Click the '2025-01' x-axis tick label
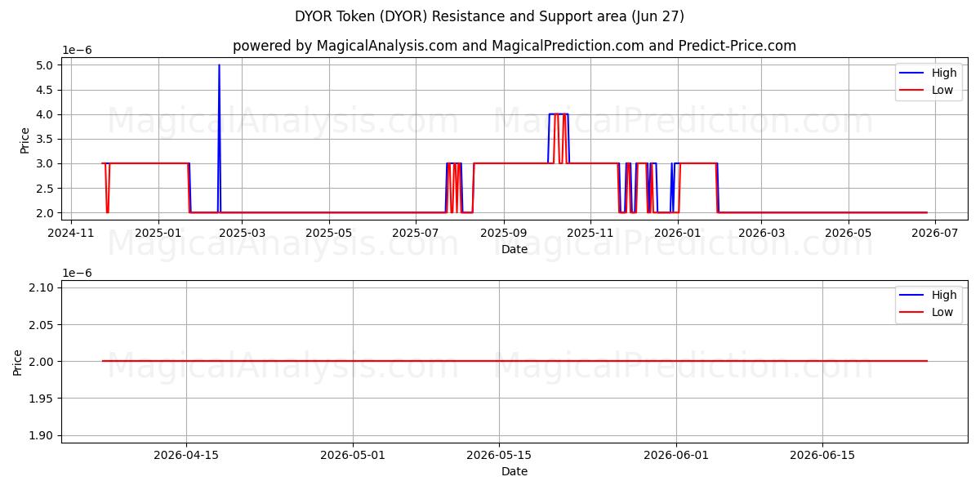The height and width of the screenshot is (490, 980). [158, 234]
